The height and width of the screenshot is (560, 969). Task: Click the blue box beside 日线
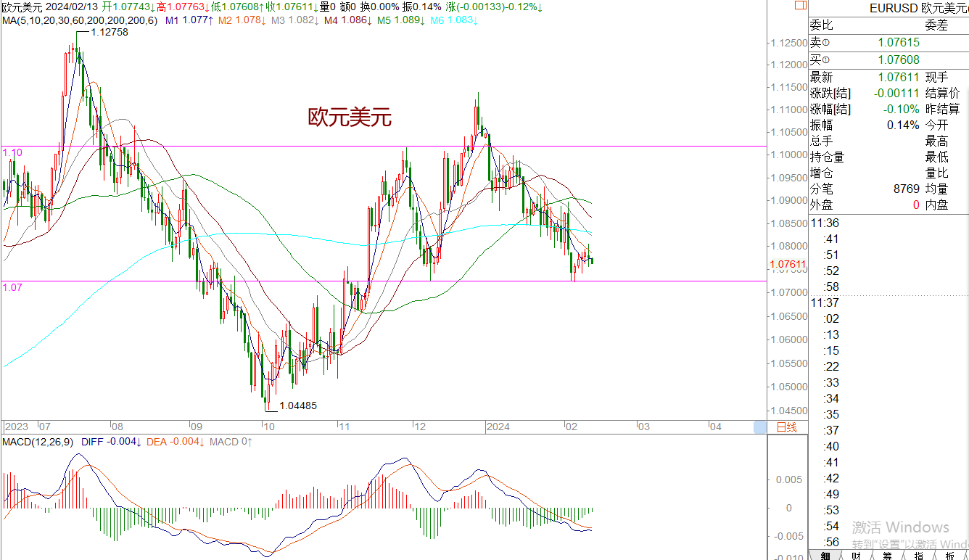[760, 427]
